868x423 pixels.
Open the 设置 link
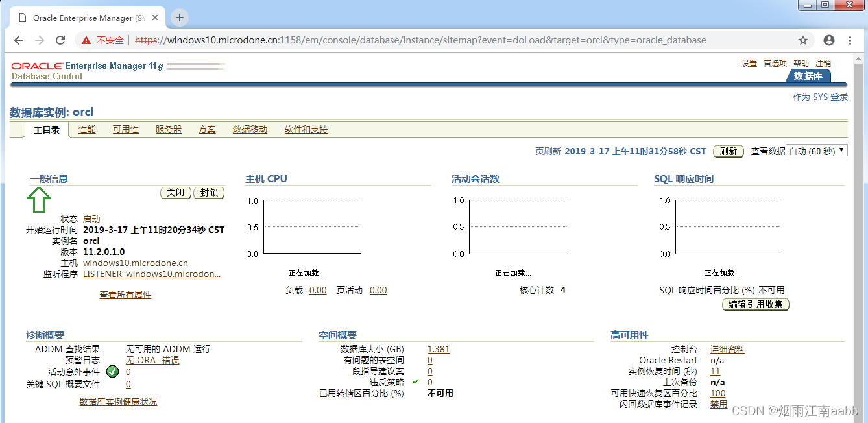(749, 64)
